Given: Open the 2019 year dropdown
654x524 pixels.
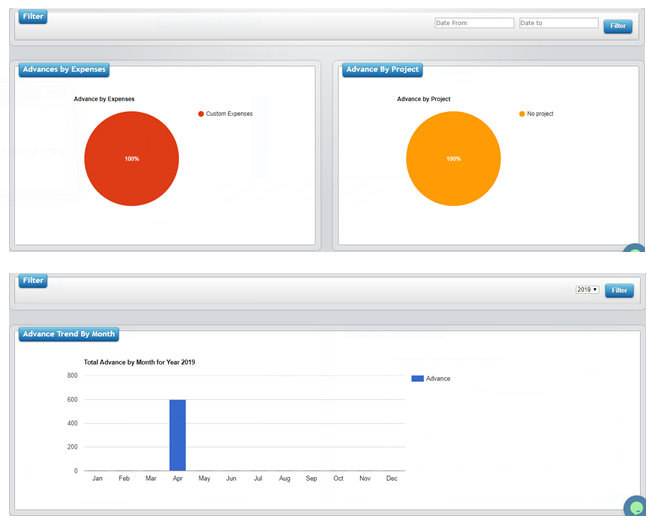Looking at the screenshot, I should pos(587,290).
